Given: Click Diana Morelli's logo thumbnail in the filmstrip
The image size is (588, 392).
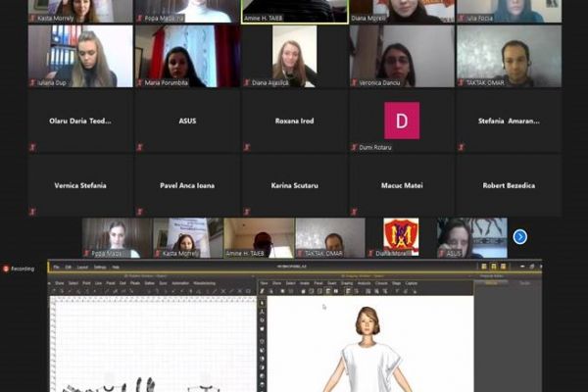Looking at the screenshot, I should (x=401, y=237).
